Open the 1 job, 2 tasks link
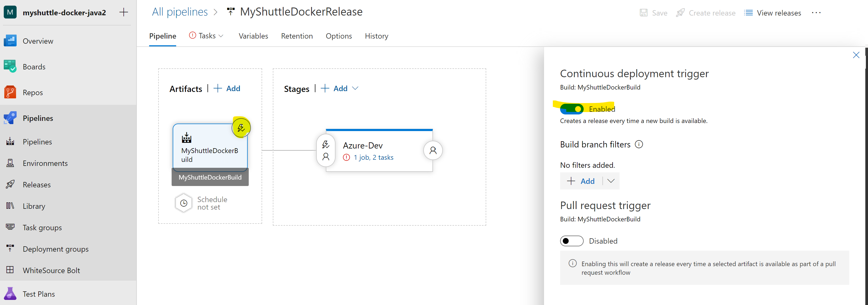 pyautogui.click(x=373, y=157)
